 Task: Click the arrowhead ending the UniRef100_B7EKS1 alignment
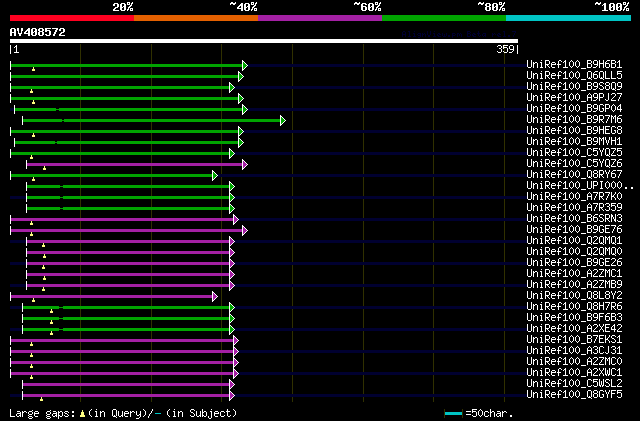click(x=236, y=341)
